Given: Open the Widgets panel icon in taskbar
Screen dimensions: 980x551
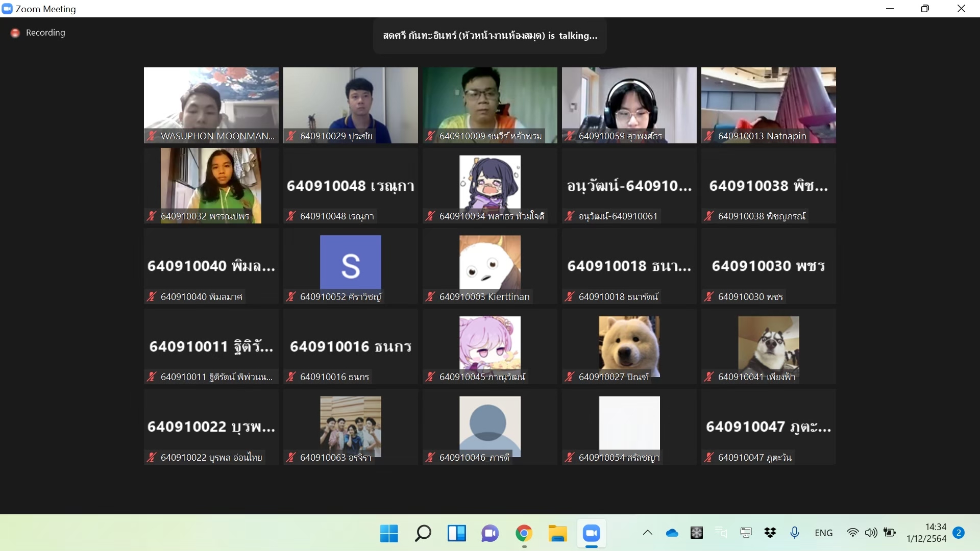Looking at the screenshot, I should [x=456, y=533].
